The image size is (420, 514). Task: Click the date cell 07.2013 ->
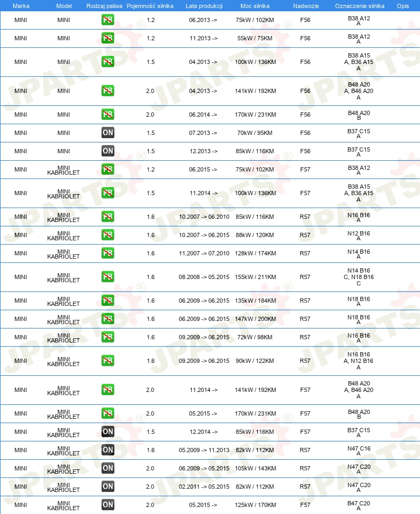(203, 133)
